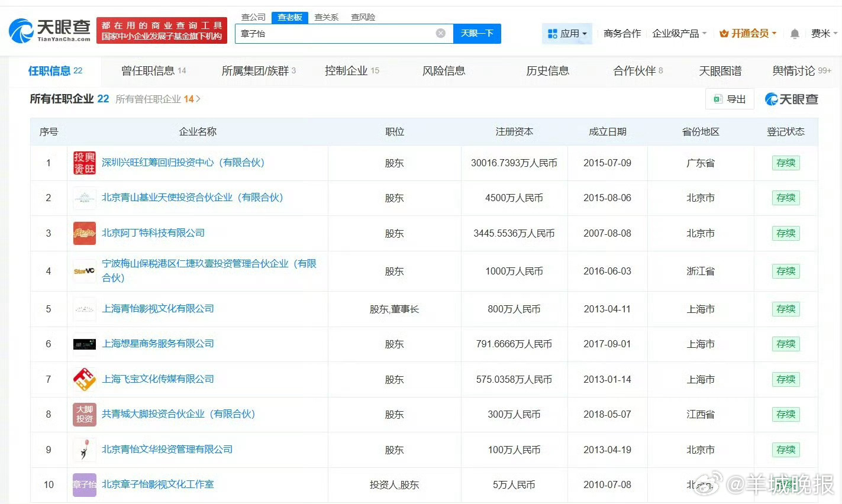The image size is (842, 504).
Task: Click the 大脚投资 logo in row 8
Action: (x=84, y=414)
